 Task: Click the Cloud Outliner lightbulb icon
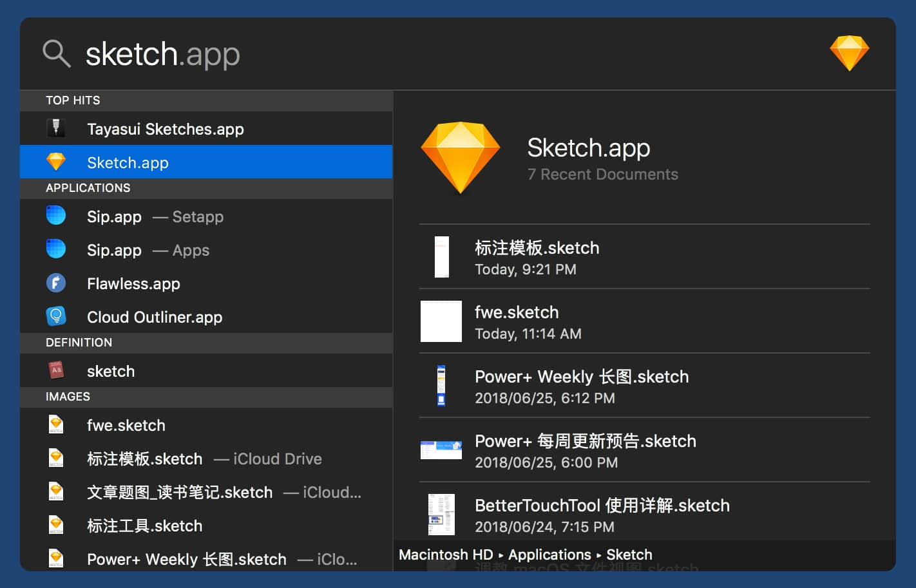pos(56,316)
